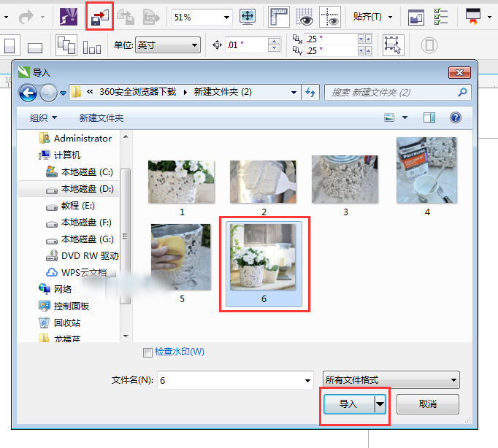
Task: Open the address bar history dropdown
Action: click(x=294, y=93)
